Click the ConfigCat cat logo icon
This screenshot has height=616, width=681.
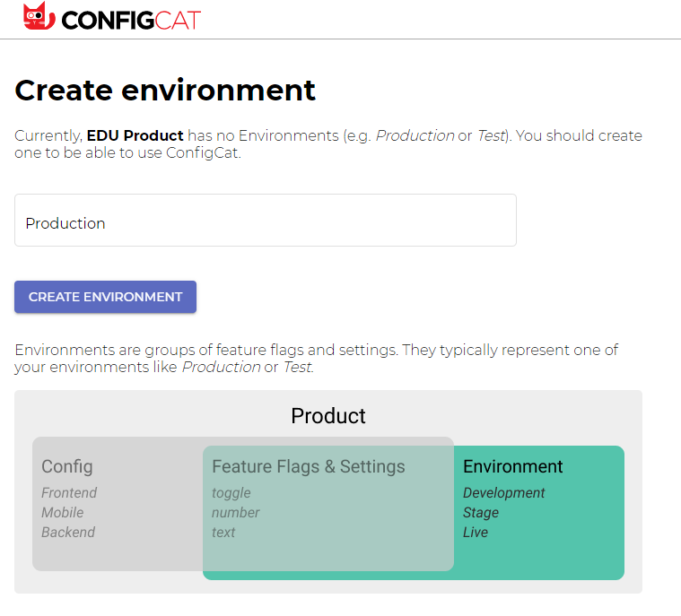tap(39, 16)
